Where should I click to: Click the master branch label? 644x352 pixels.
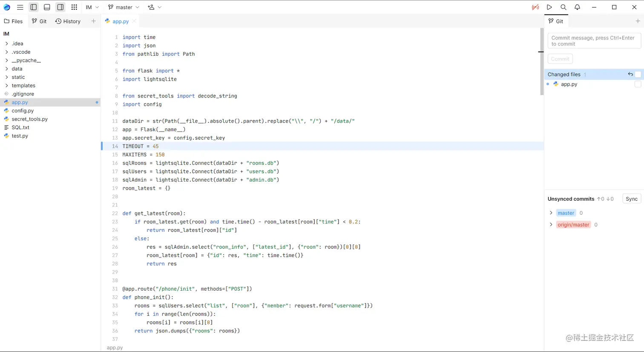tap(566, 213)
